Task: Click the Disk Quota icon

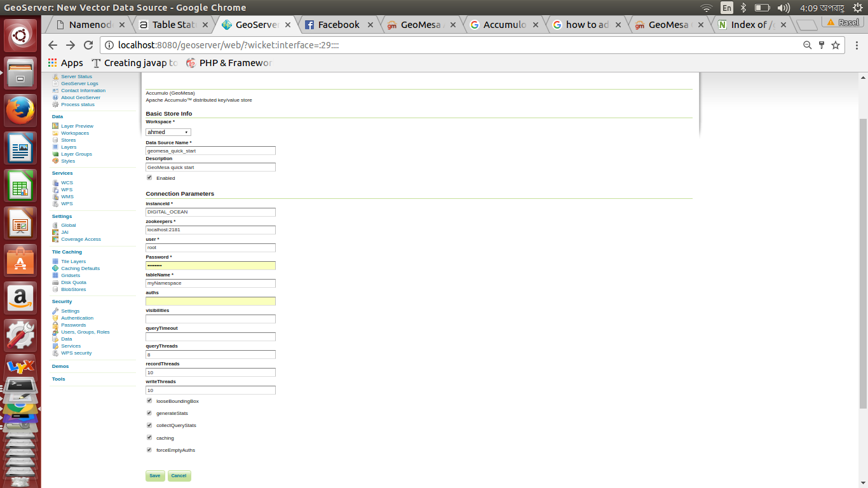Action: [55, 283]
